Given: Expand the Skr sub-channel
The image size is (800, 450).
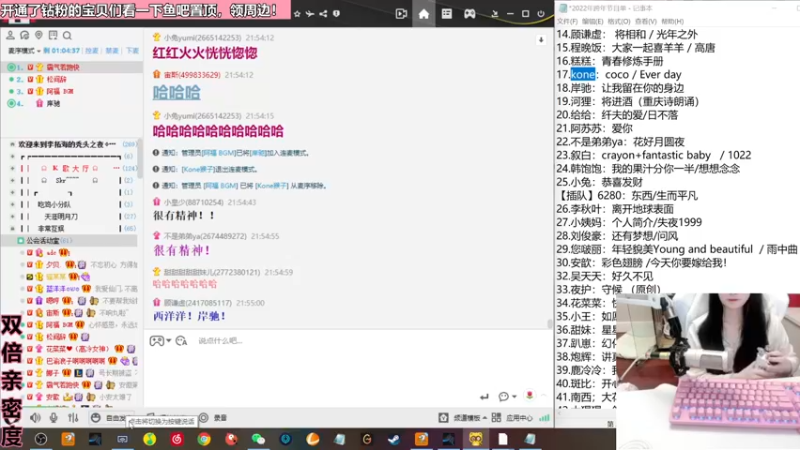Looking at the screenshot, I should [x=12, y=181].
